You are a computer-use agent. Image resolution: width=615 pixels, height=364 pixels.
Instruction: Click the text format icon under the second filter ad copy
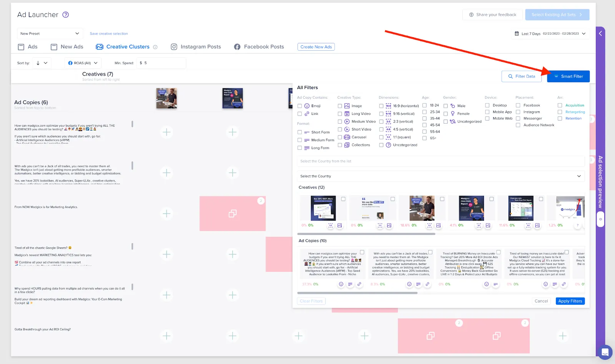click(418, 284)
